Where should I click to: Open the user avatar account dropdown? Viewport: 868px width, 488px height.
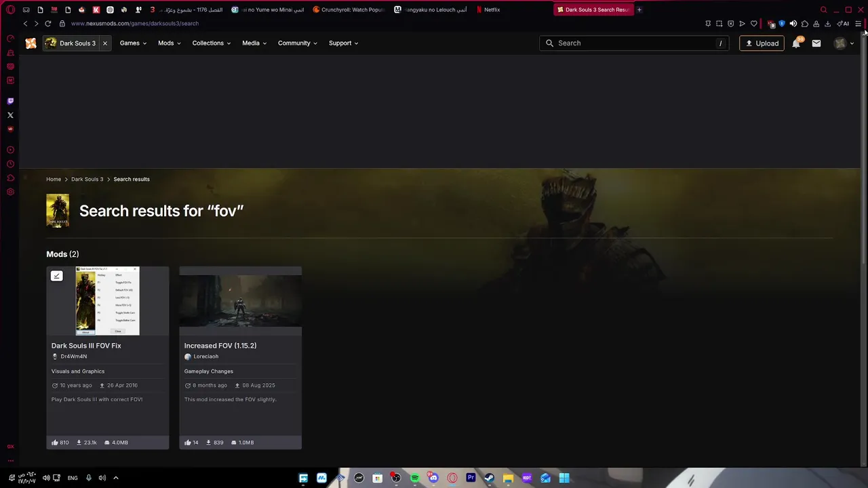tap(844, 43)
